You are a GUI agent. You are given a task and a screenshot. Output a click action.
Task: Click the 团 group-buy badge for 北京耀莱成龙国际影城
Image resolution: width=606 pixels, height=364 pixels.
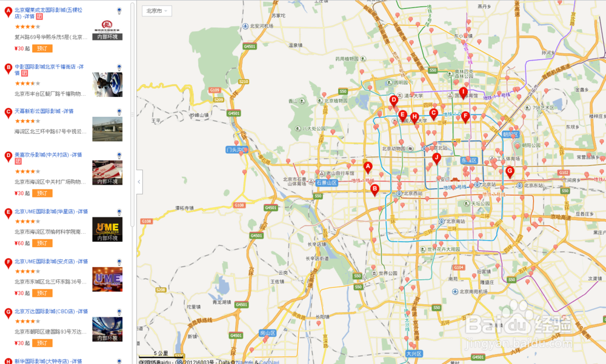tap(39, 16)
